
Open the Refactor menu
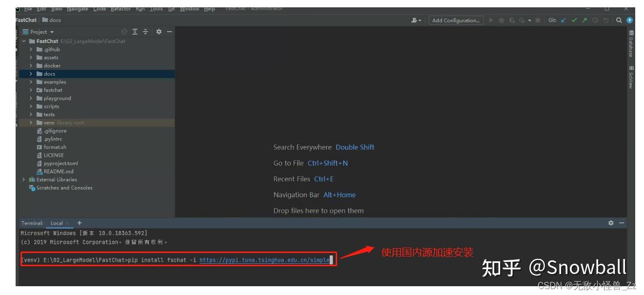121,9
